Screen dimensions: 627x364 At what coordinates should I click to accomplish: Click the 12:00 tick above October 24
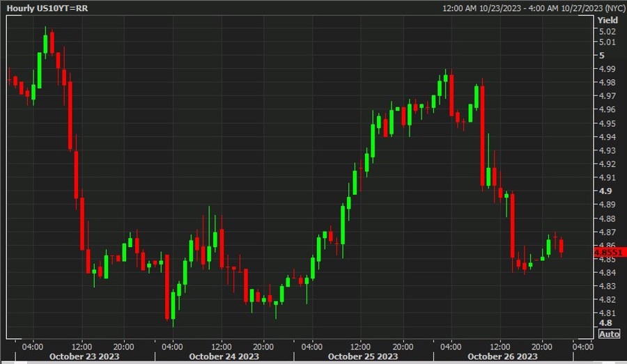point(222,347)
